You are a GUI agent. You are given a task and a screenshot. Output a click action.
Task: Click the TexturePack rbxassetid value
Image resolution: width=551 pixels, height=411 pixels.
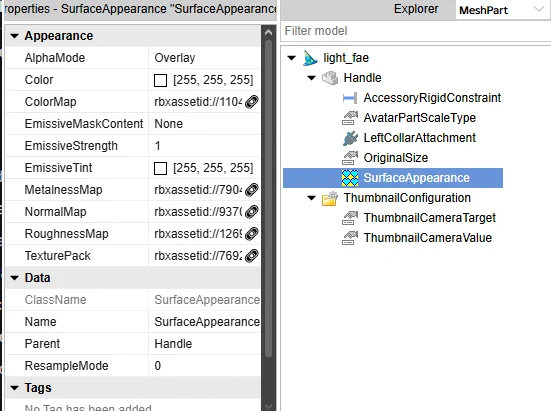198,256
